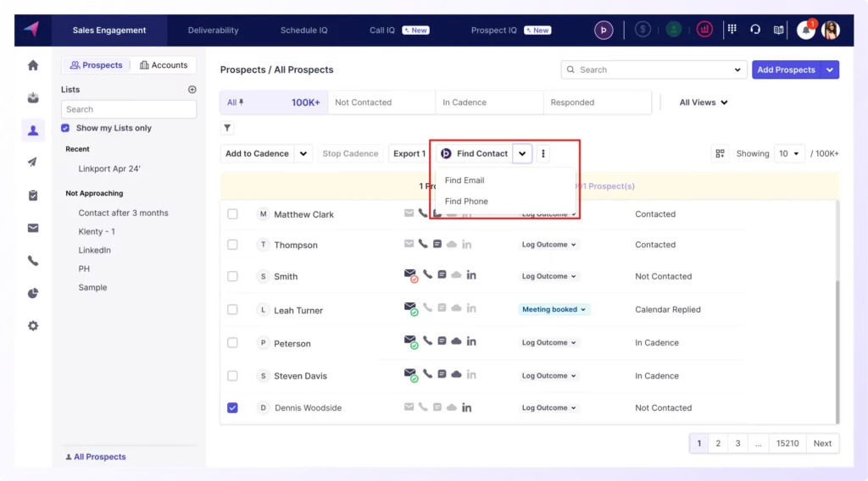
Task: Toggle Show my Lists only checkbox
Action: [x=65, y=128]
